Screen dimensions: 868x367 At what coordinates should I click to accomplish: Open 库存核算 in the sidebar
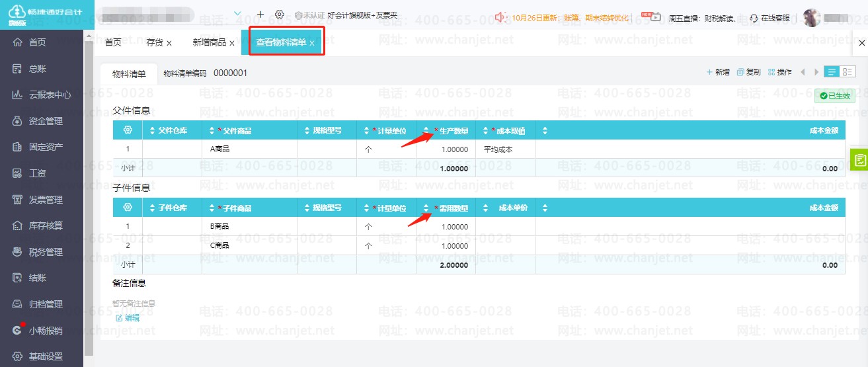[46, 226]
